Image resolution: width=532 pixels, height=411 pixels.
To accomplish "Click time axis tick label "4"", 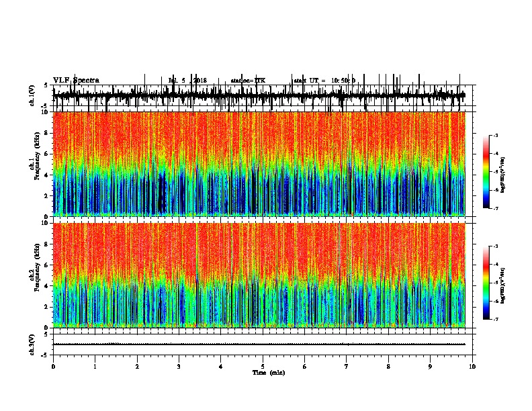I will (x=221, y=367).
